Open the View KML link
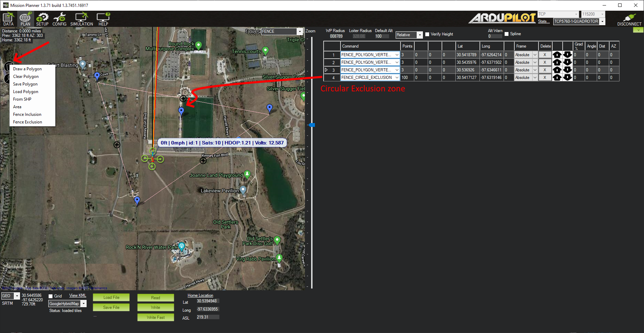Screen dimensions: 644x333 [77, 295]
